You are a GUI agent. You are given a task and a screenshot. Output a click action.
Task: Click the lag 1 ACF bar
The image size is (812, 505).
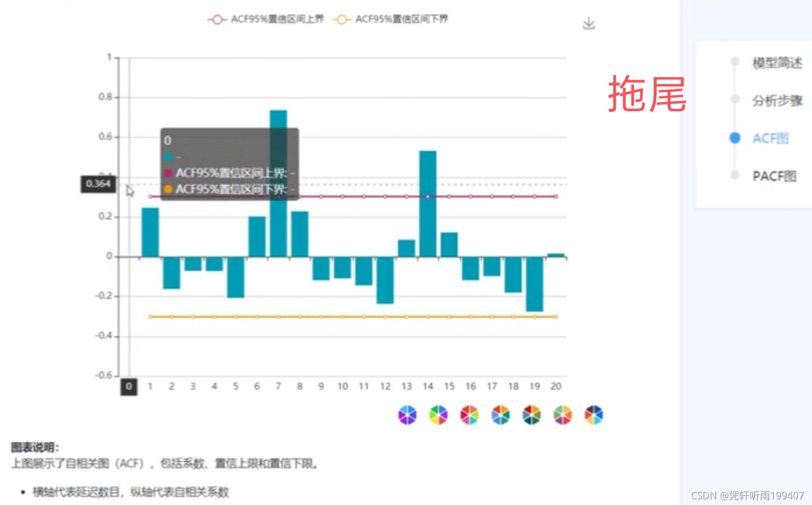point(150,232)
